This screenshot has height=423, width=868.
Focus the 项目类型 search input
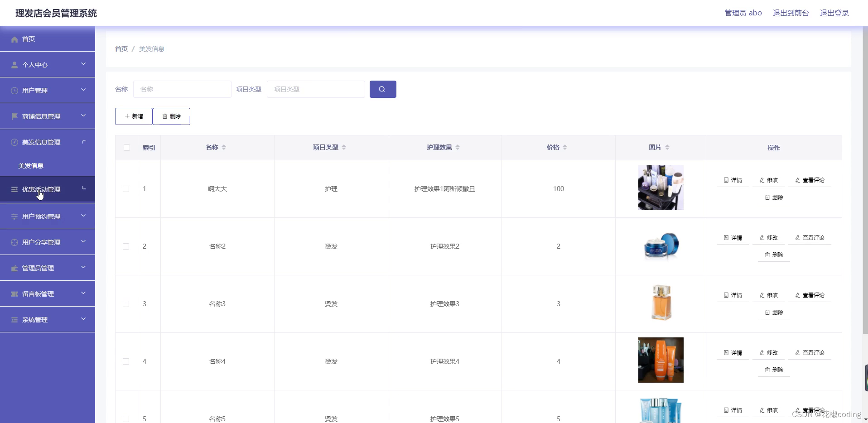(316, 89)
